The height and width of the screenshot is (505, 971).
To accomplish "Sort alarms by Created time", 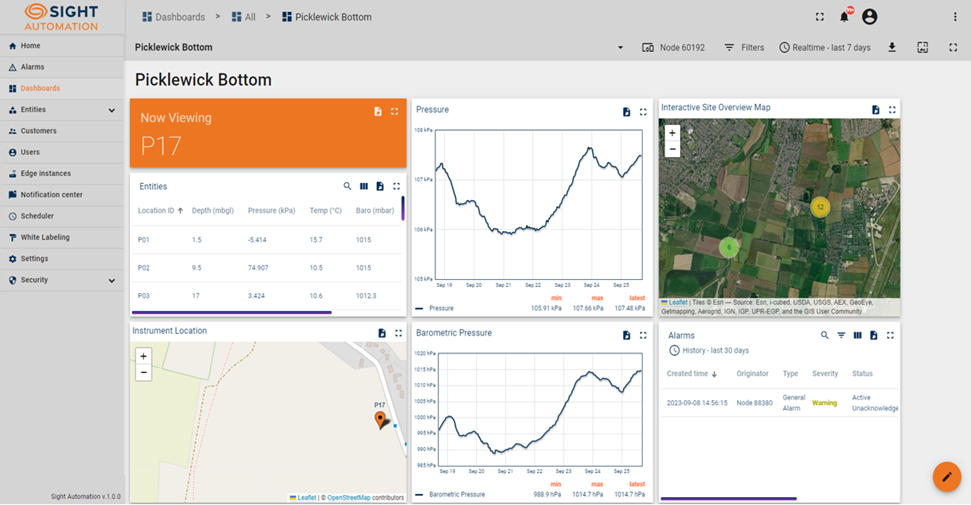I will tap(692, 374).
